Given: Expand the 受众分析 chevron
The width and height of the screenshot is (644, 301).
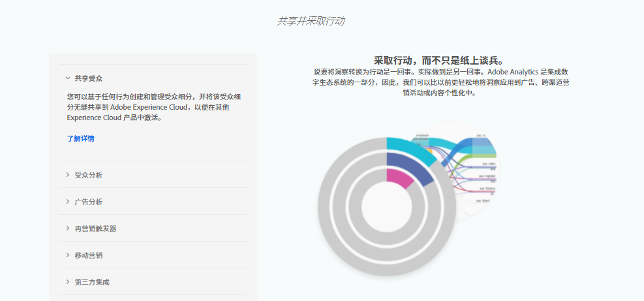Looking at the screenshot, I should 68,175.
